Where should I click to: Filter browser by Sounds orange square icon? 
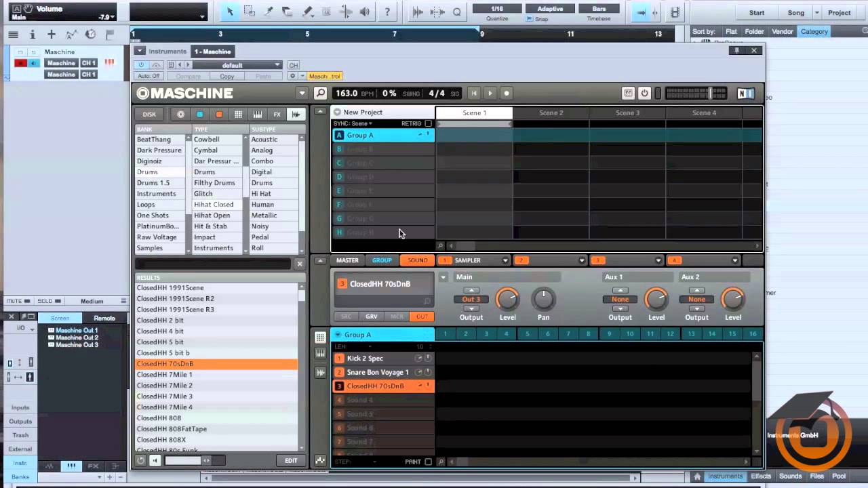pyautogui.click(x=218, y=115)
